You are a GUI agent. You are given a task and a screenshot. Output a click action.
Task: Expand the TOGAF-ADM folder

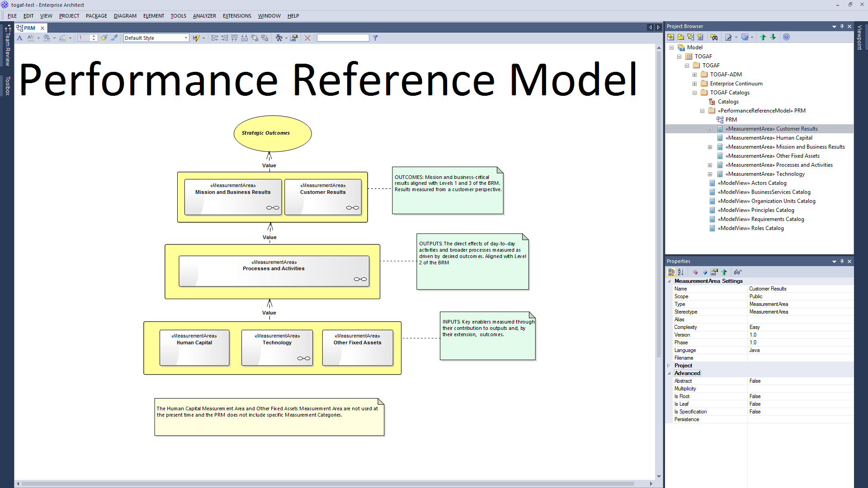(x=694, y=75)
